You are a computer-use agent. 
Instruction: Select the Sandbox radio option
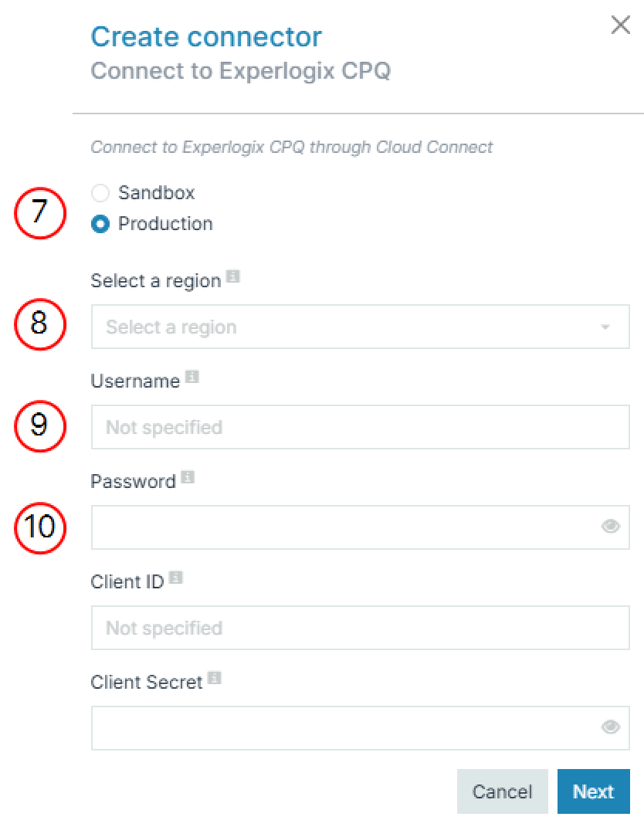coord(100,192)
